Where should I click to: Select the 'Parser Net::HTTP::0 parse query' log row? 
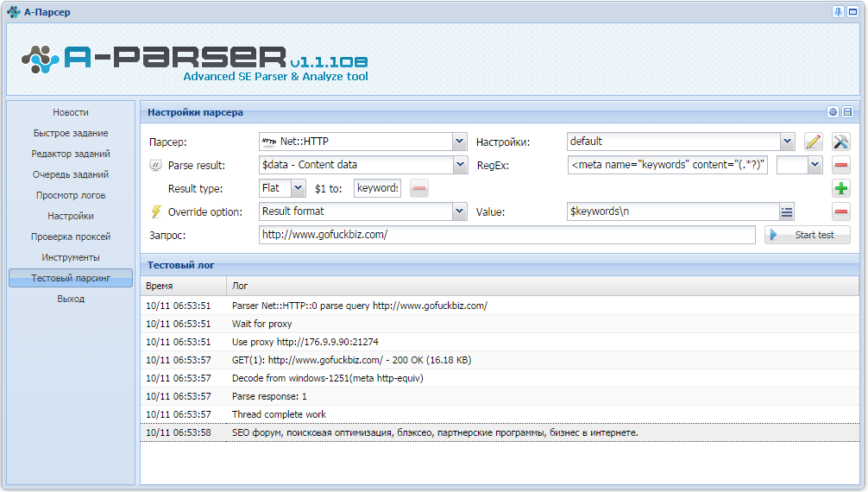[500, 306]
